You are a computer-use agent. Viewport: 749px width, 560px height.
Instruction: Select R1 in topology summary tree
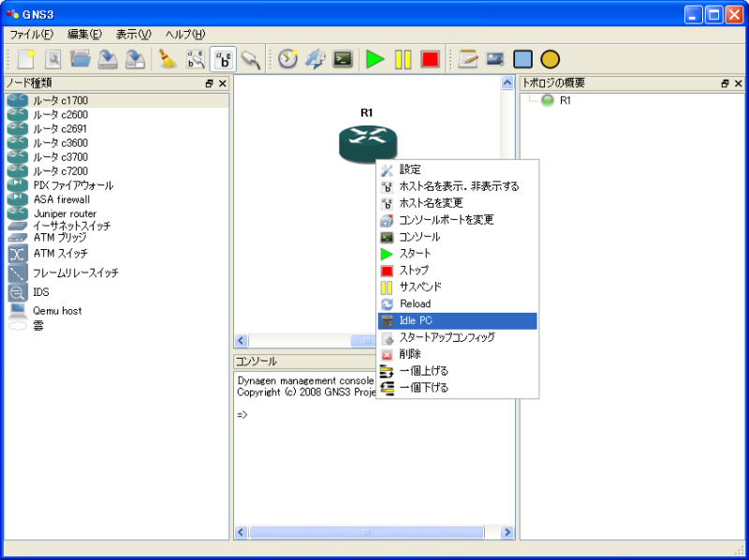point(565,100)
